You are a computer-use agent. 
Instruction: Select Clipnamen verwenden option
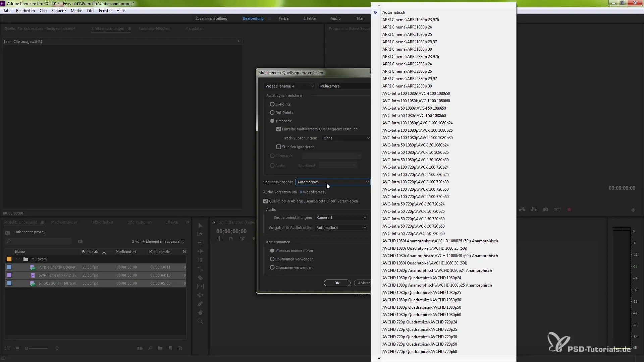[x=272, y=267]
